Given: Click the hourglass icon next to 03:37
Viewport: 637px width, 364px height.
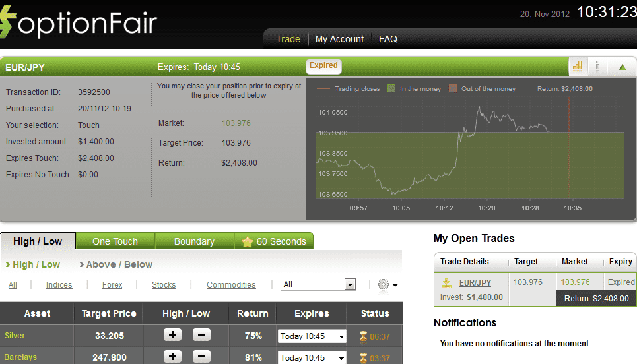Looking at the screenshot, I should [x=363, y=357].
